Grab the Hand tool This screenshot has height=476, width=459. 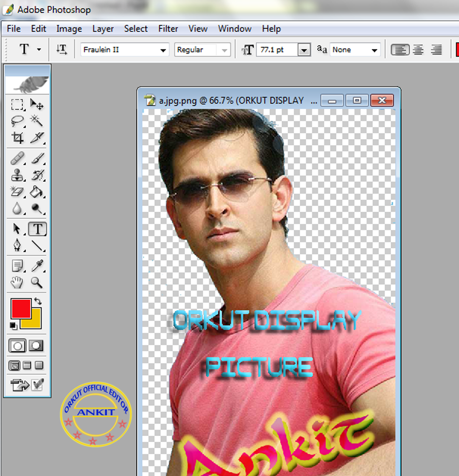click(17, 283)
